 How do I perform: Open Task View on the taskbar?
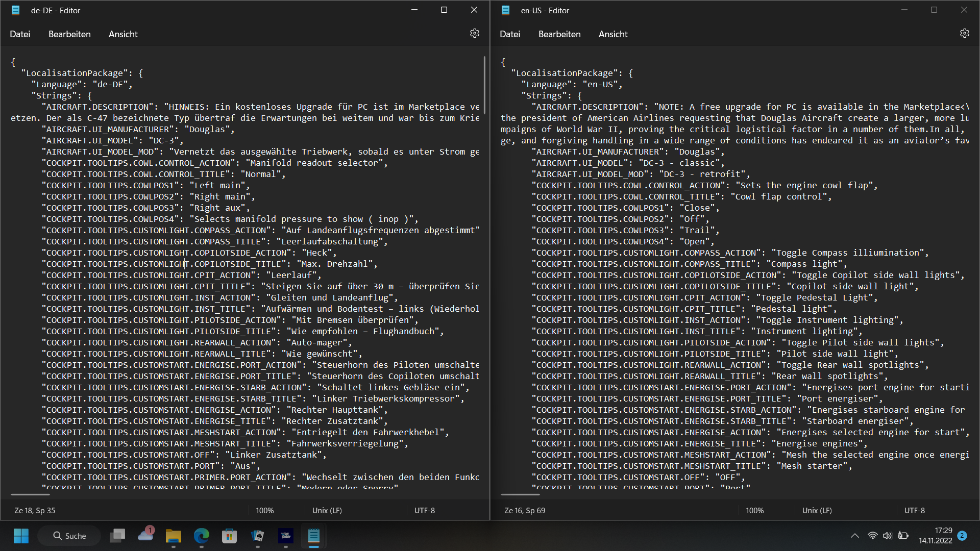coord(117,536)
